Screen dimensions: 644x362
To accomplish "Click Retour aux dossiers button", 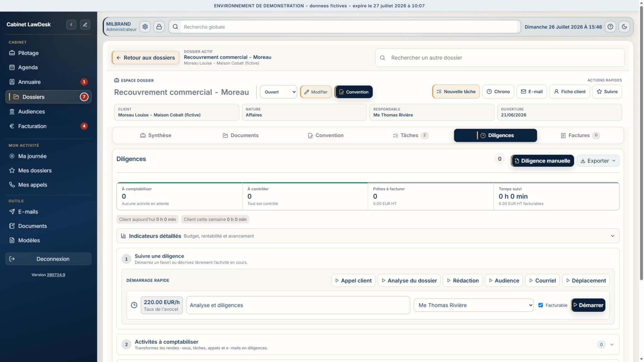I will (x=145, y=58).
